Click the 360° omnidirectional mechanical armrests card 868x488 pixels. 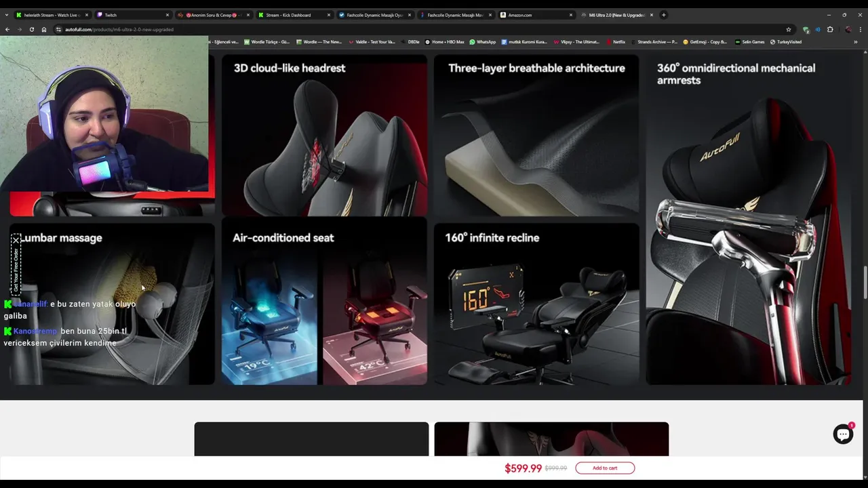click(x=749, y=220)
